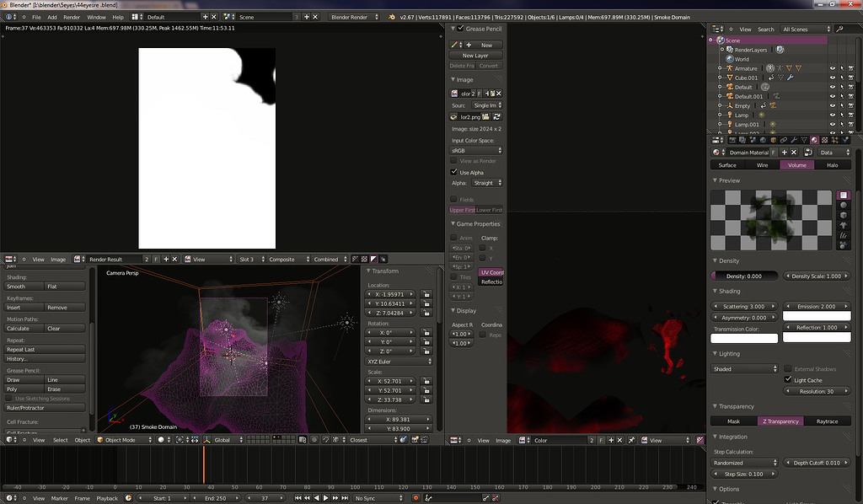863x504 pixels.
Task: Open the timeline Marker menu
Action: click(60, 498)
